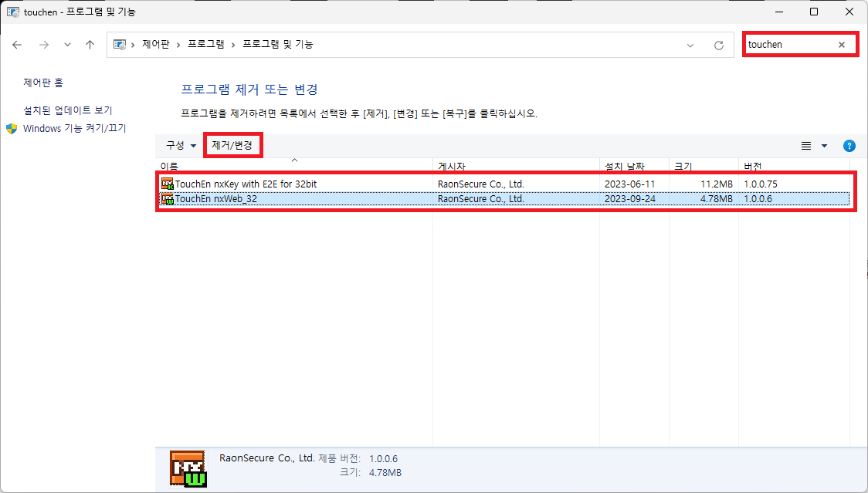Select TouchEn nxKey with E2E for 32bit

504,184
